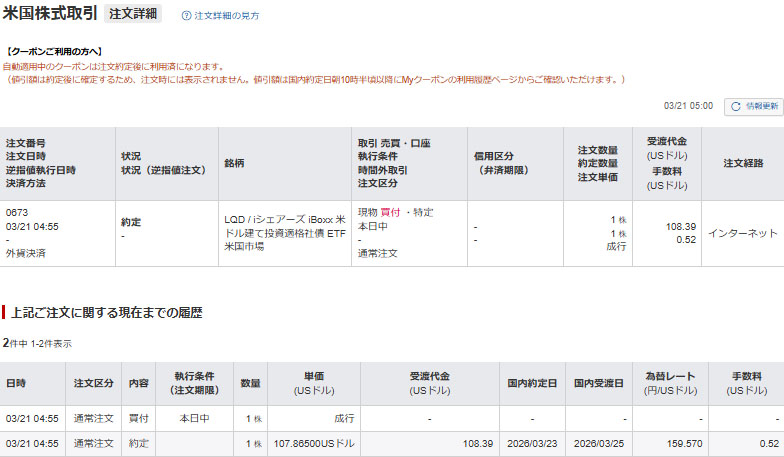784x457 pixels.
Task: Click the 107.86500USドル unit price
Action: (314, 443)
